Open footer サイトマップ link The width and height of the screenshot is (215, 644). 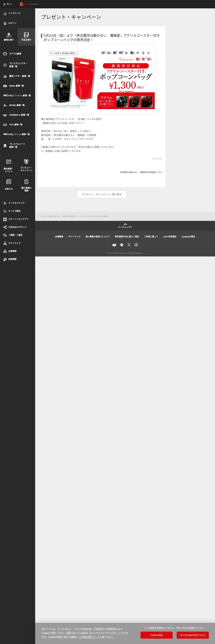click(x=74, y=237)
